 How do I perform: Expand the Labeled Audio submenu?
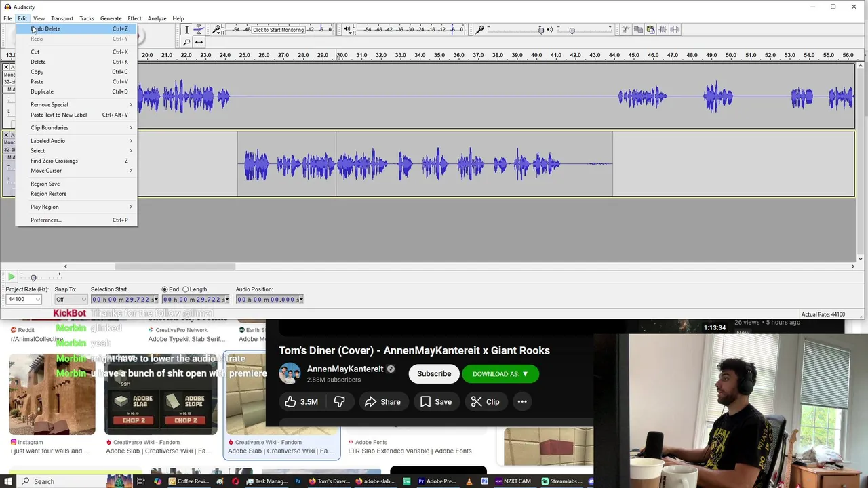click(77, 141)
